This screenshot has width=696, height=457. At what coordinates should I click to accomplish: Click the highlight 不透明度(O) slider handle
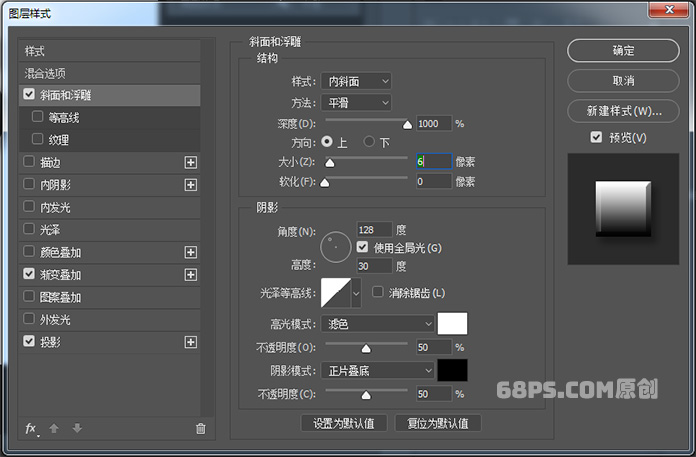point(366,349)
